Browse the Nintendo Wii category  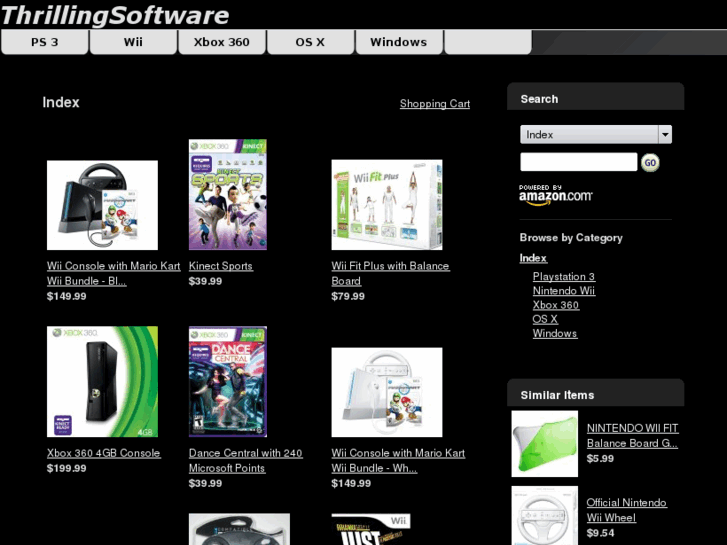564,291
